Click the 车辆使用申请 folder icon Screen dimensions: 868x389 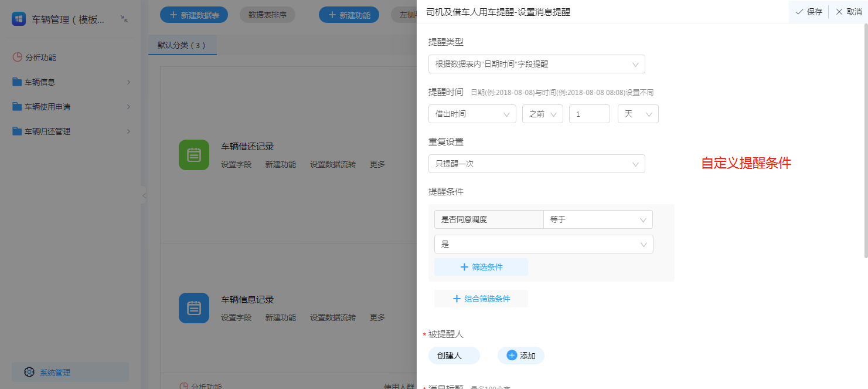click(x=17, y=107)
